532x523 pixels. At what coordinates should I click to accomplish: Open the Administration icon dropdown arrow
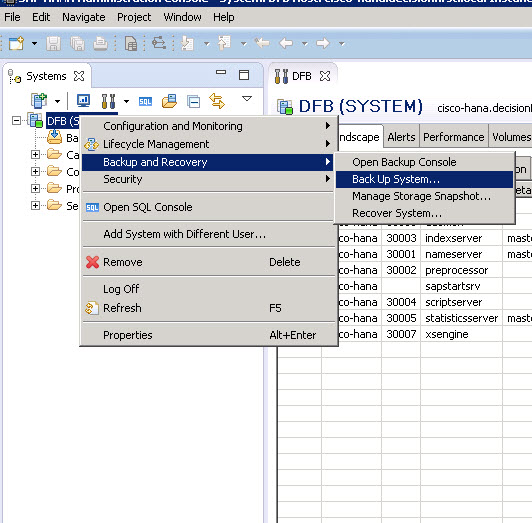coord(126,101)
